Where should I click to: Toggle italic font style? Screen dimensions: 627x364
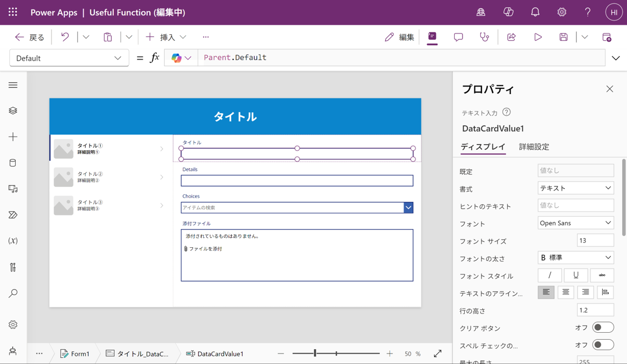(550, 275)
